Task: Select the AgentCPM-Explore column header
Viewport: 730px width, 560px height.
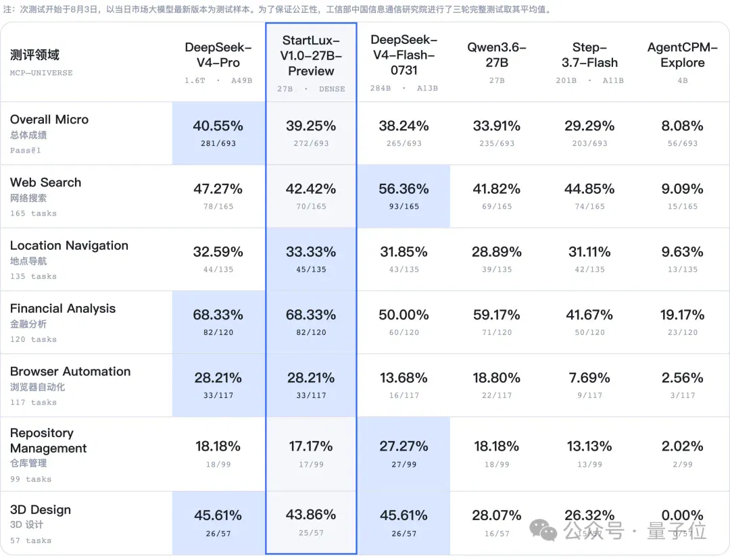Action: (x=683, y=63)
